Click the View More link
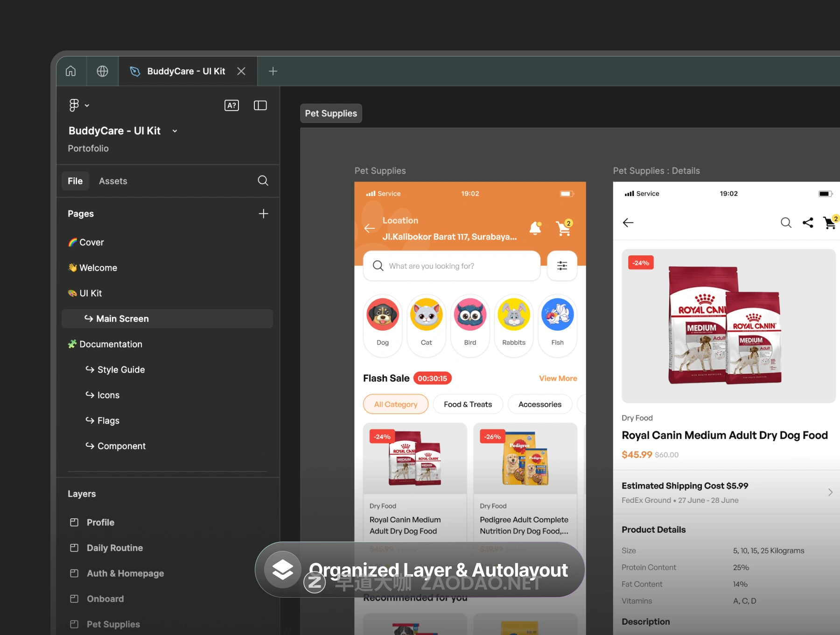 [558, 378]
